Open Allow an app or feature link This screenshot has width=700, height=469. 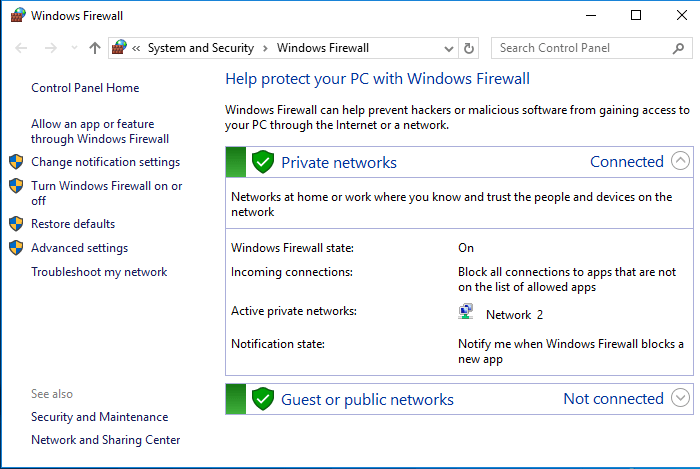click(100, 131)
